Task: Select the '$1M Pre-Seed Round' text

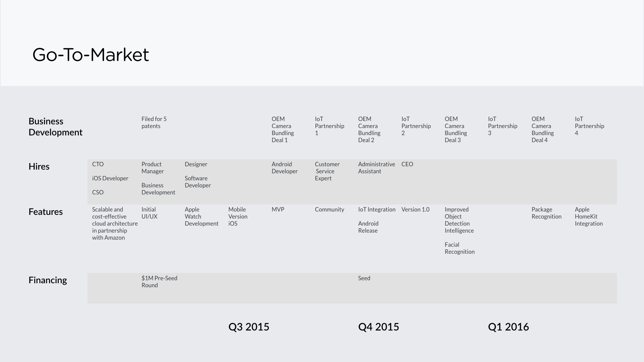Action: (159, 282)
